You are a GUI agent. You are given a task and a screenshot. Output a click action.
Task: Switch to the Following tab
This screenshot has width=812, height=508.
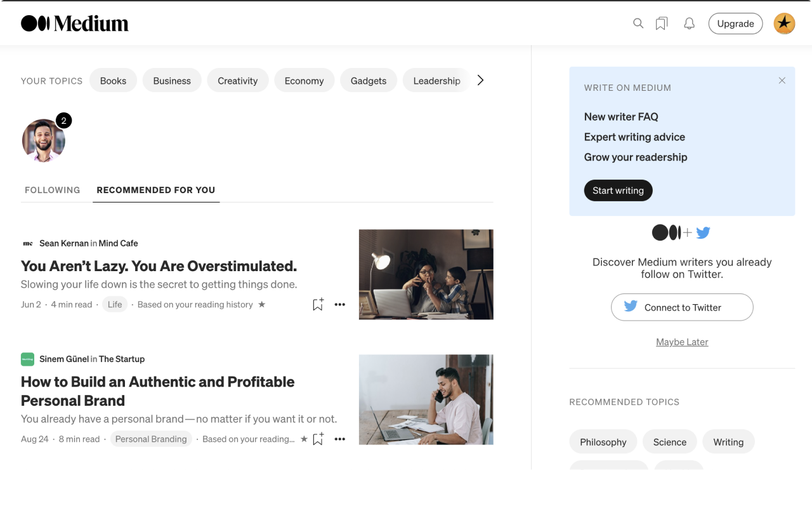point(52,190)
